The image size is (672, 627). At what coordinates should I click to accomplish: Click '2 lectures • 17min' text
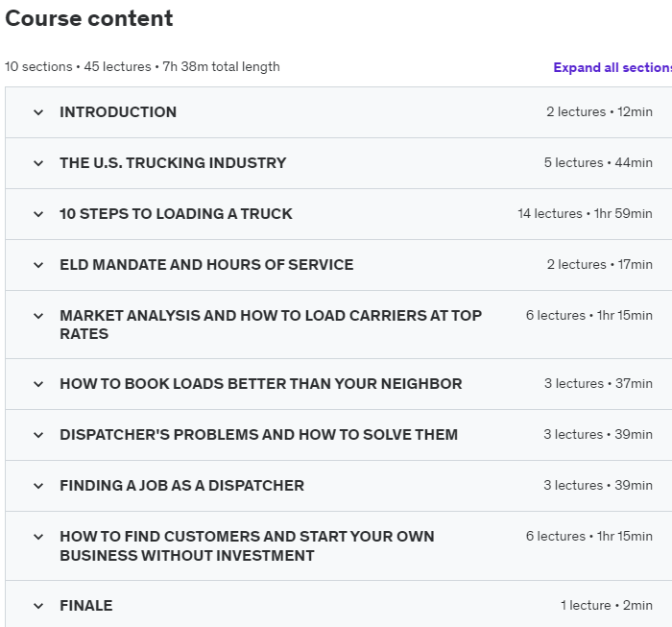[600, 264]
